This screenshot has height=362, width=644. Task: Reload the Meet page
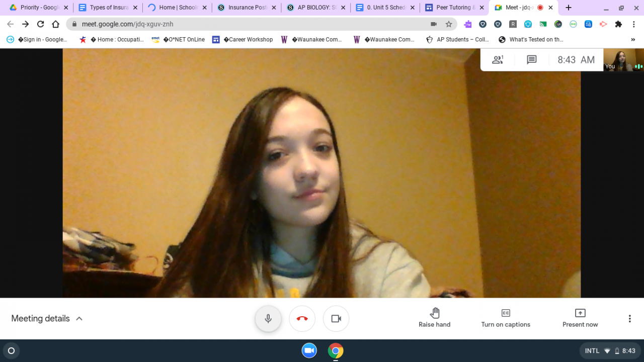(41, 24)
